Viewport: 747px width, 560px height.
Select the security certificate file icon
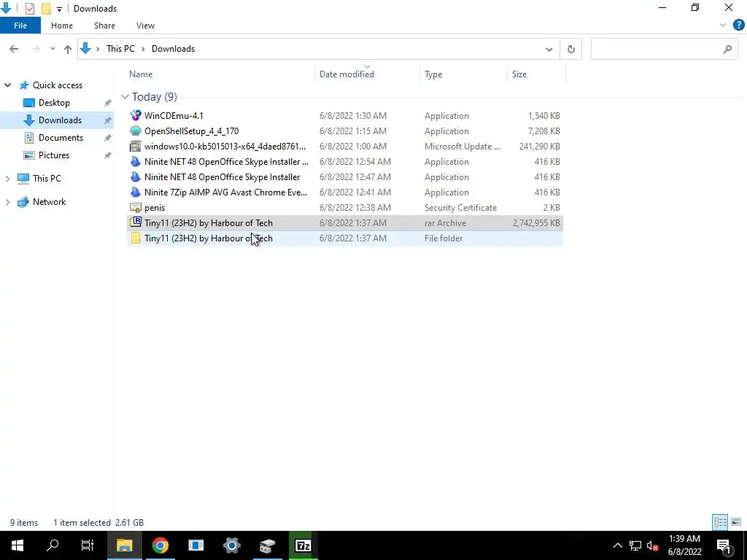tap(135, 208)
